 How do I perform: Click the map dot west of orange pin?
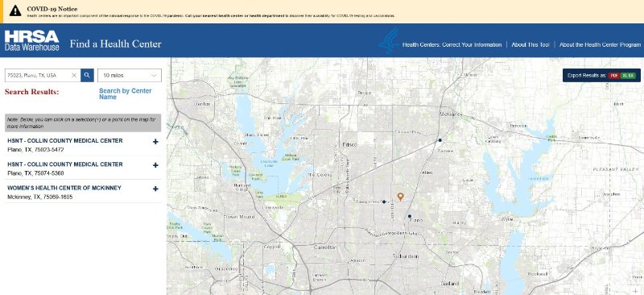click(x=384, y=202)
